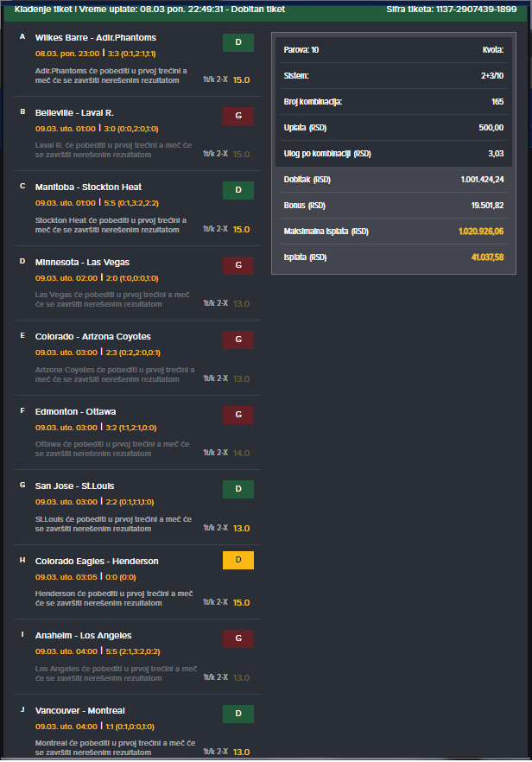Open the Anaheim - Los Angeles match title
The image size is (532, 762).
click(83, 636)
